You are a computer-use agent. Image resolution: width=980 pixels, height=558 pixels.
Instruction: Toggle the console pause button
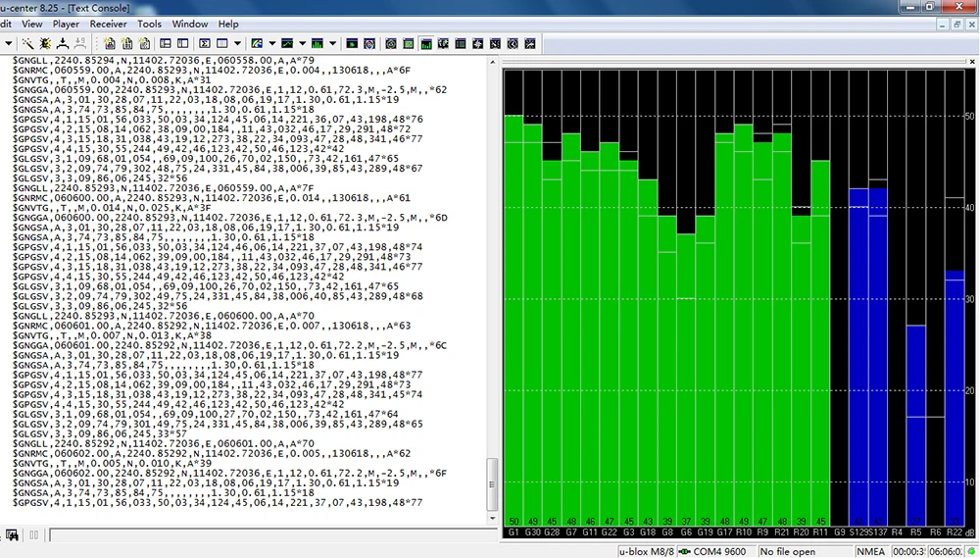(x=33, y=534)
